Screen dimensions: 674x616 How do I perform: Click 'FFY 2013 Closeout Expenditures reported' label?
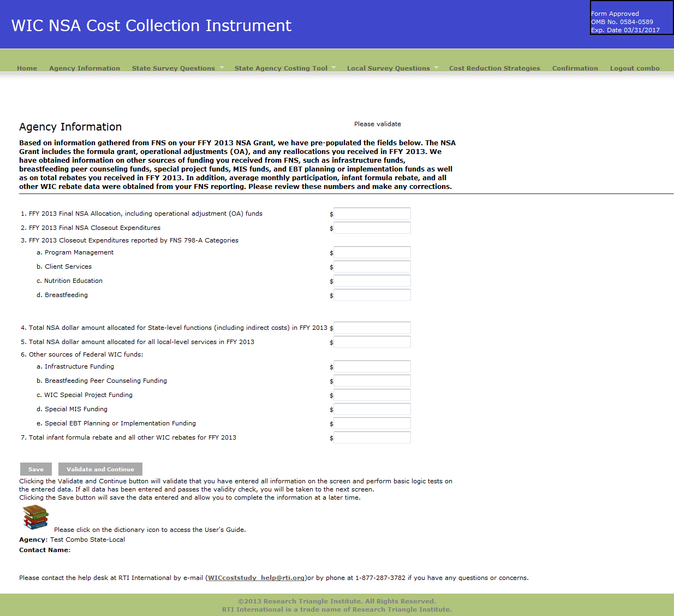(134, 240)
